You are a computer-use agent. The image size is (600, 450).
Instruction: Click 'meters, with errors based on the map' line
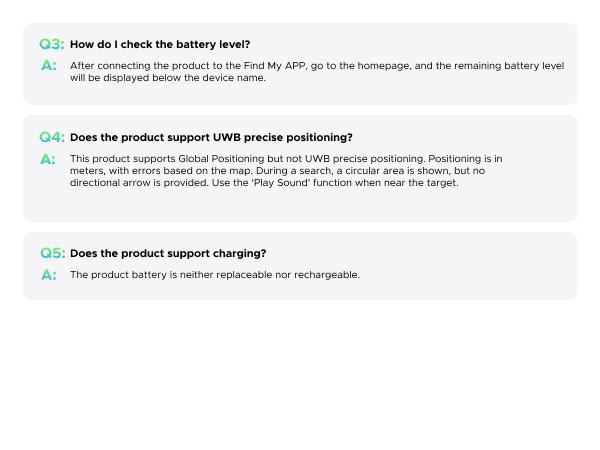point(161,171)
